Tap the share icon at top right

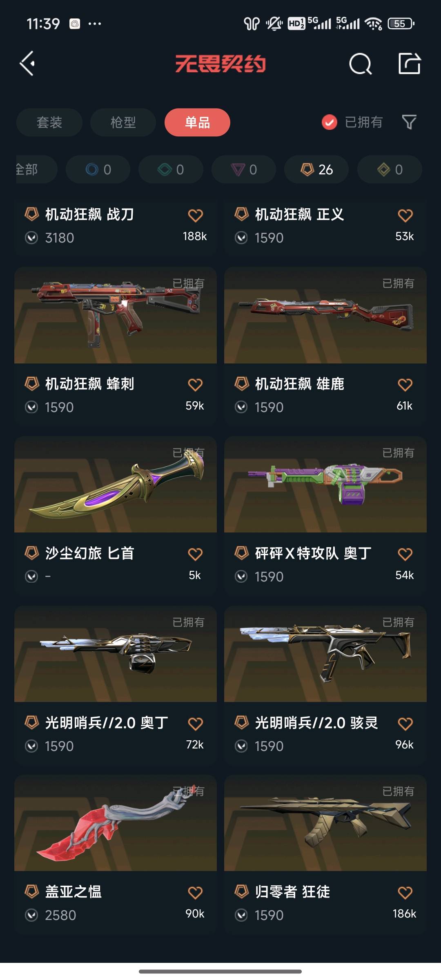tap(409, 64)
